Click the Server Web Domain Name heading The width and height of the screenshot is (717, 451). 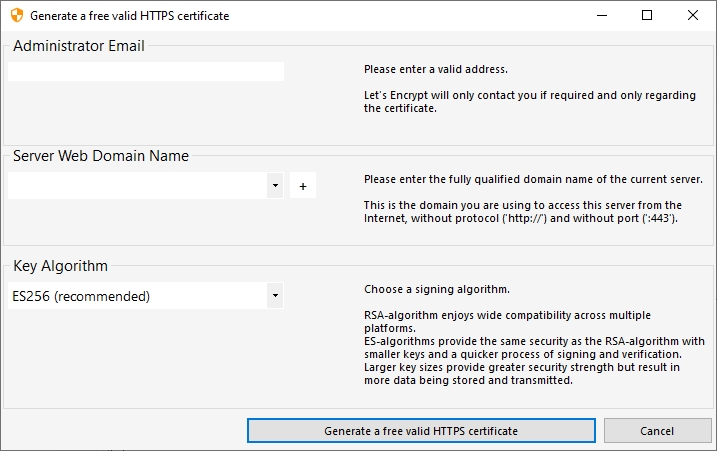point(101,156)
